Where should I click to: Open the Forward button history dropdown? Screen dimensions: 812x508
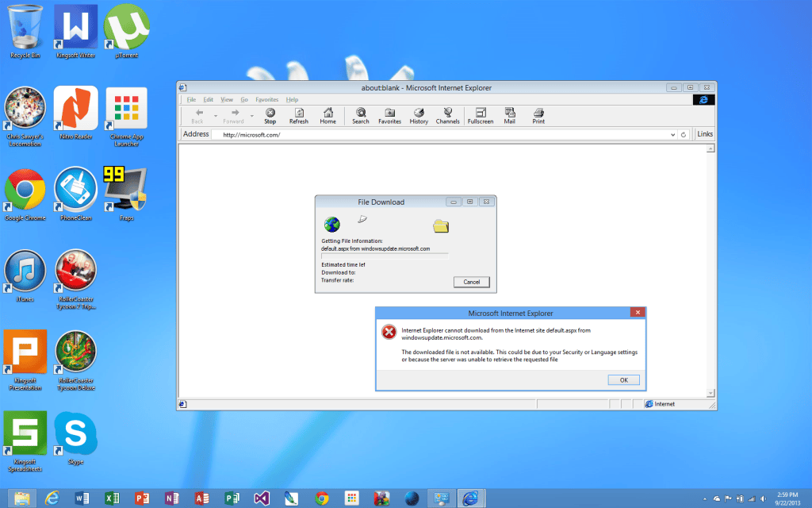click(x=251, y=116)
